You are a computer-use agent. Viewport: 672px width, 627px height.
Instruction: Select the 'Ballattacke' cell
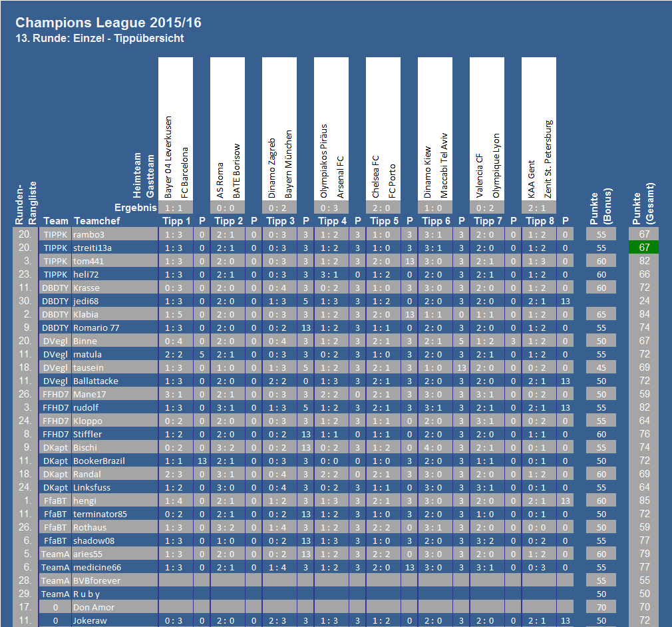pos(115,381)
